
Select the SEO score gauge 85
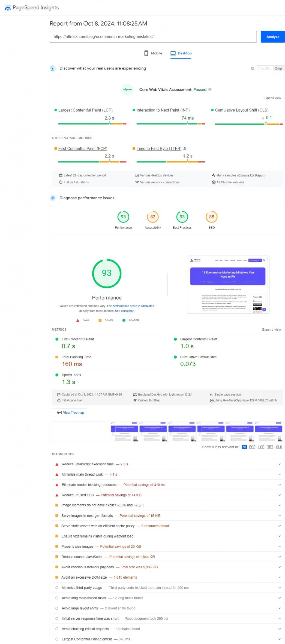pyautogui.click(x=212, y=217)
